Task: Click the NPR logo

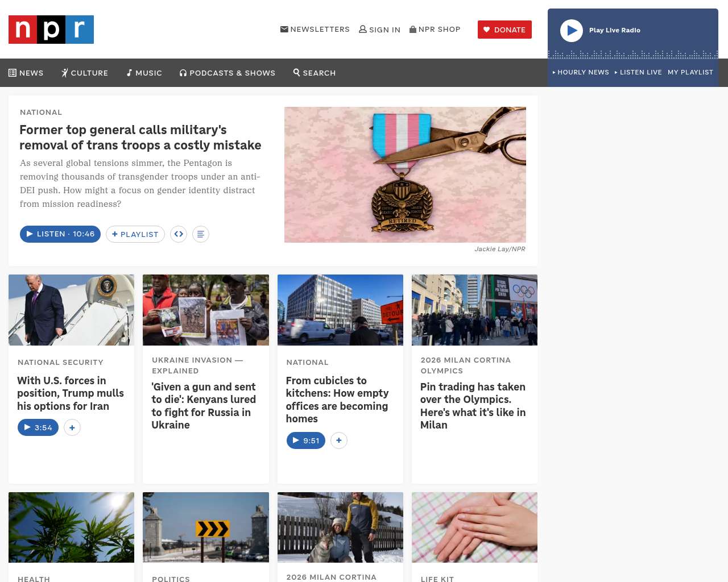Action: point(51,30)
